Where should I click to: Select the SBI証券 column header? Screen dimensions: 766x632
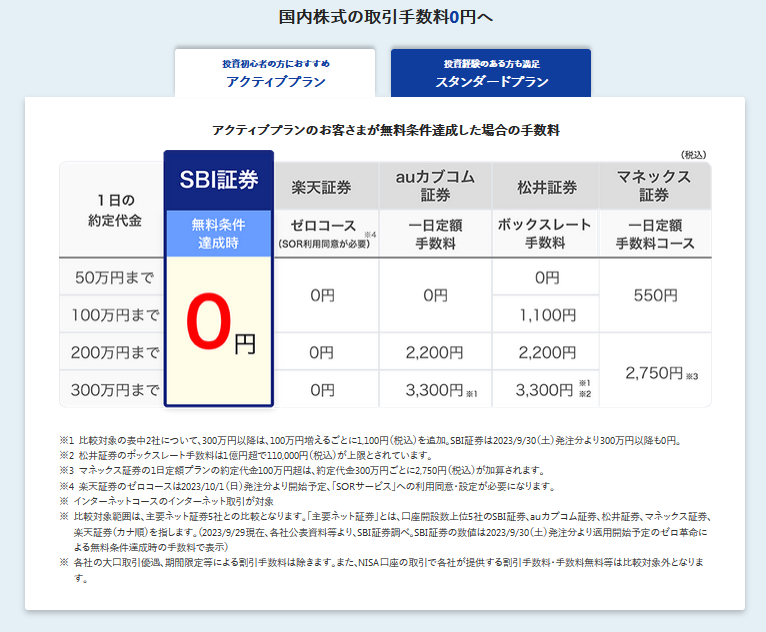[218, 180]
